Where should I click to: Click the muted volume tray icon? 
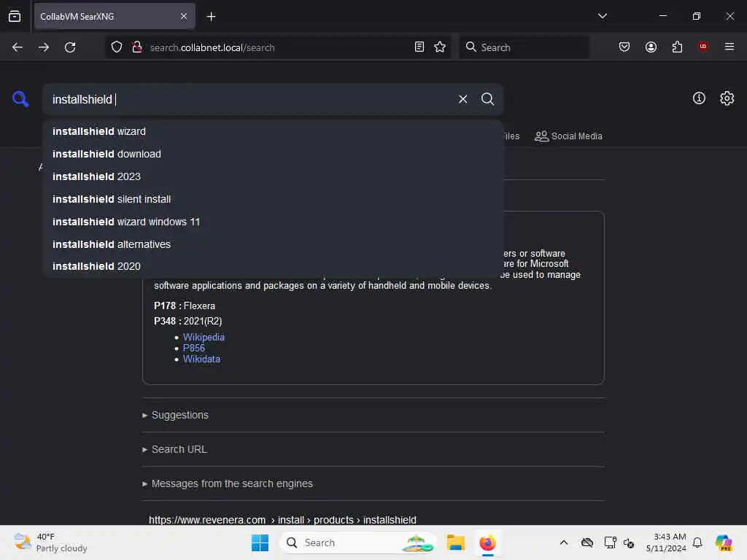point(629,542)
